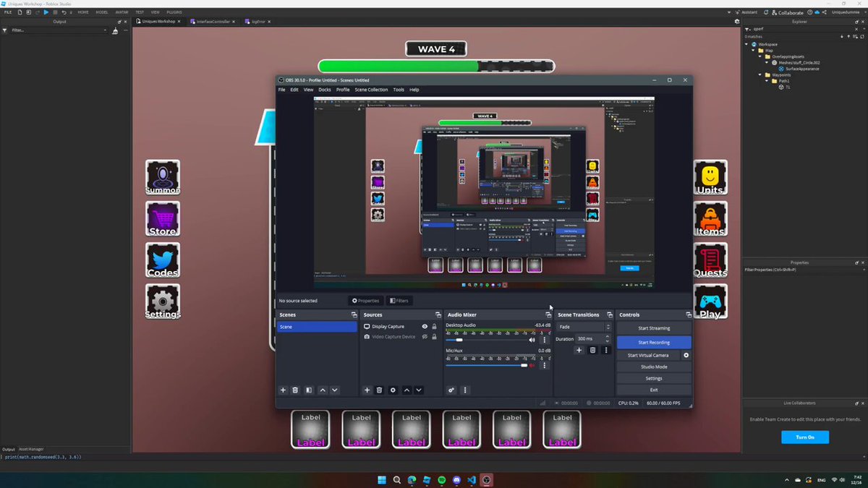Adjust Duration 300 ms spinner arrows
This screenshot has width=868, height=488.
click(608, 338)
